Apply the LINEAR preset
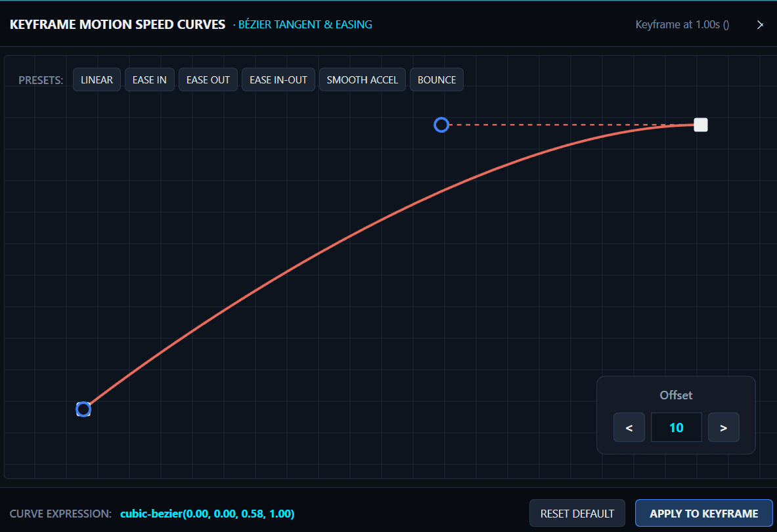 97,79
